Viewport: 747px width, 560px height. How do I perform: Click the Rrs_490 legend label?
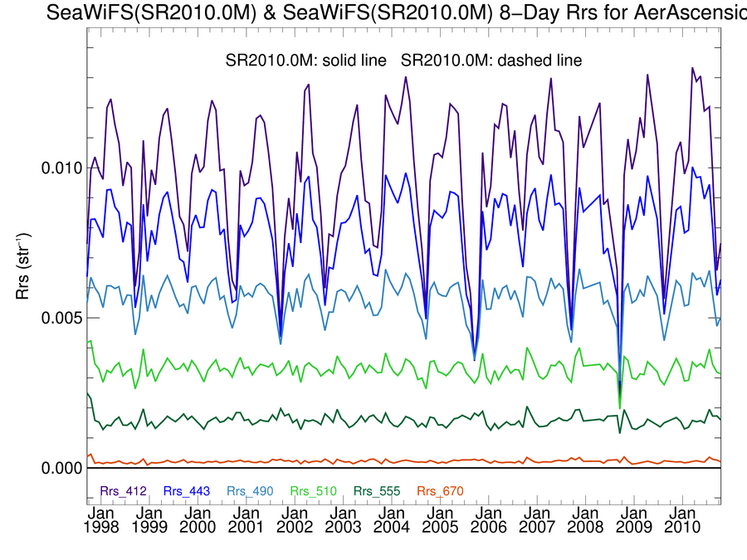[x=250, y=491]
